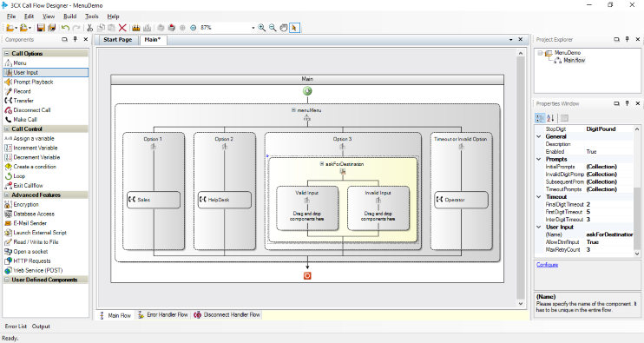Screen dimensions: 644x343
Task: Undo the last action
Action: click(65, 28)
